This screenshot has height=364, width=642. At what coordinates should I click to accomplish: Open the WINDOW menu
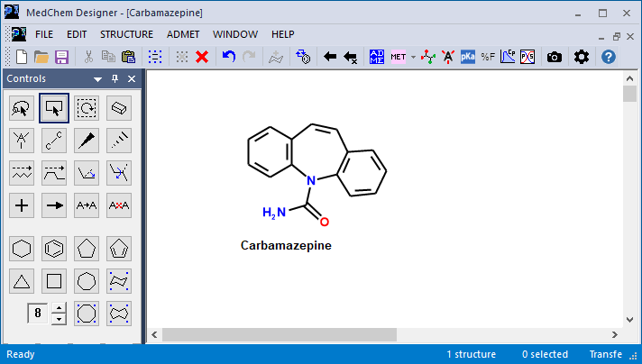235,34
